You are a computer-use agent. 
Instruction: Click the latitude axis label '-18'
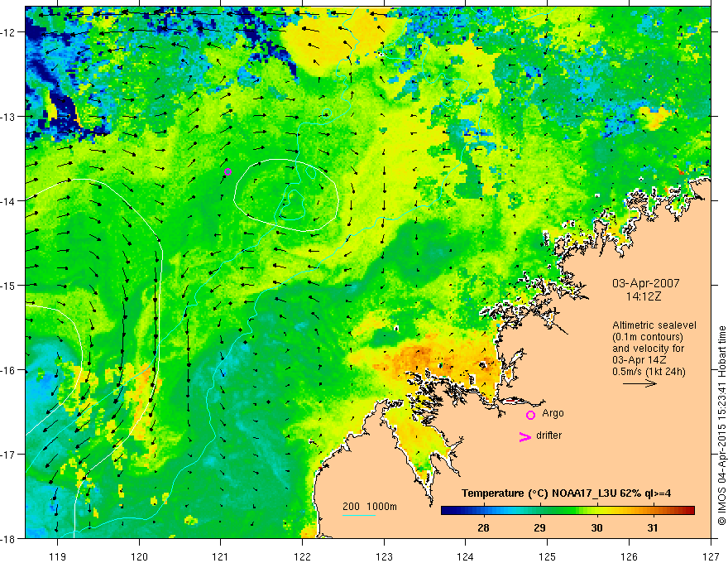point(9,539)
